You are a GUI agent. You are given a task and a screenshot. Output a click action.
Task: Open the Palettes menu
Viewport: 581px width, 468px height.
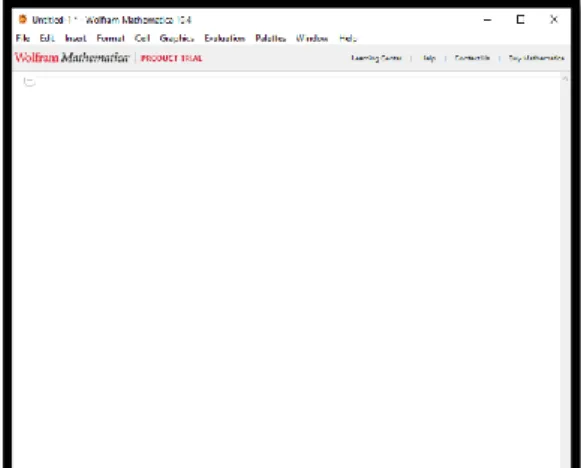tap(270, 38)
